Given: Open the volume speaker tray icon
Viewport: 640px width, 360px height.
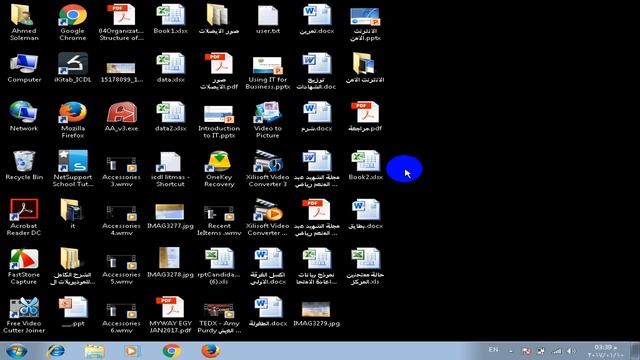Looking at the screenshot, I should pyautogui.click(x=571, y=351).
